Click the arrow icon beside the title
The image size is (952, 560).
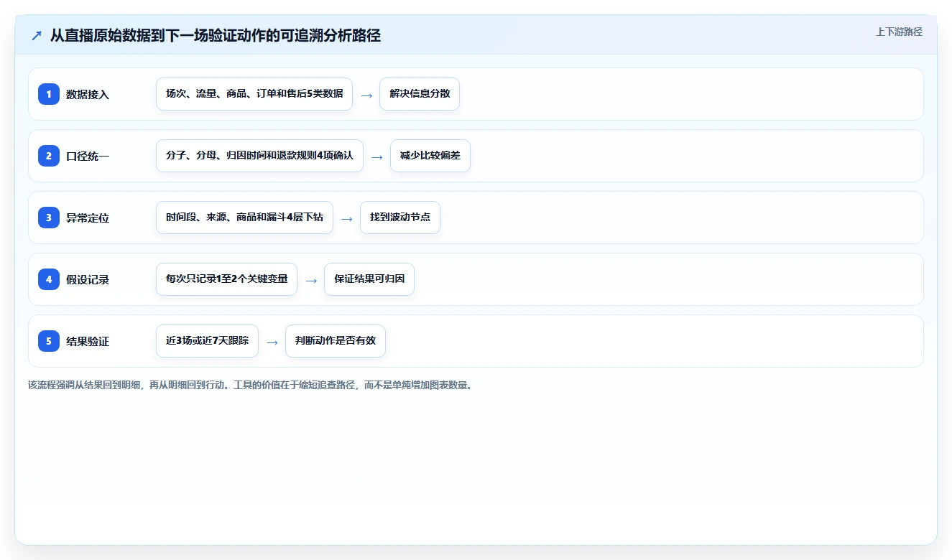(37, 36)
